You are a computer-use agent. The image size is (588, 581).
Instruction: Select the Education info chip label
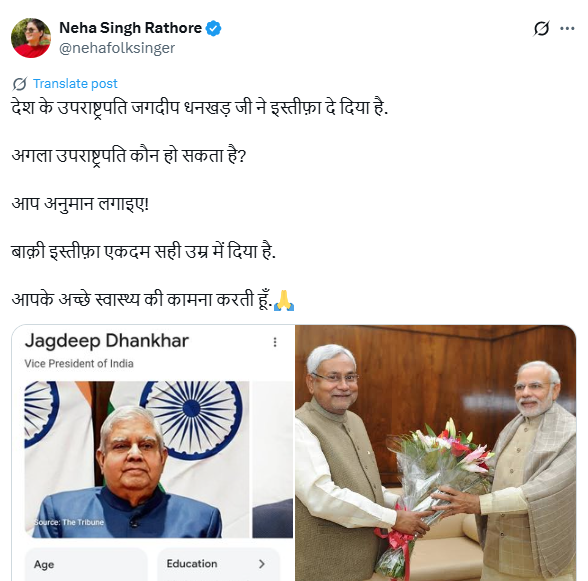tap(192, 564)
